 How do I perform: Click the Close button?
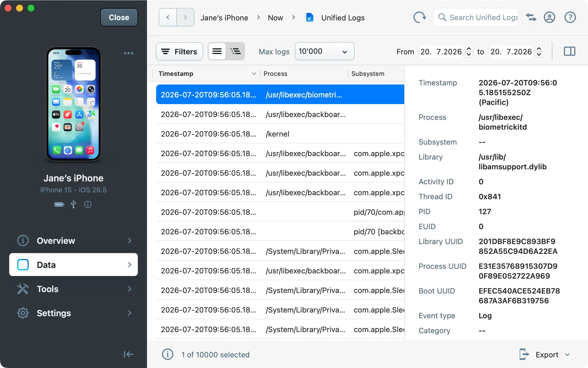pyautogui.click(x=119, y=18)
